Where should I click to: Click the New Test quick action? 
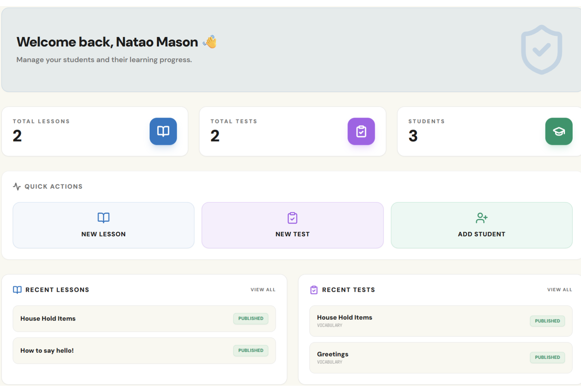point(292,225)
